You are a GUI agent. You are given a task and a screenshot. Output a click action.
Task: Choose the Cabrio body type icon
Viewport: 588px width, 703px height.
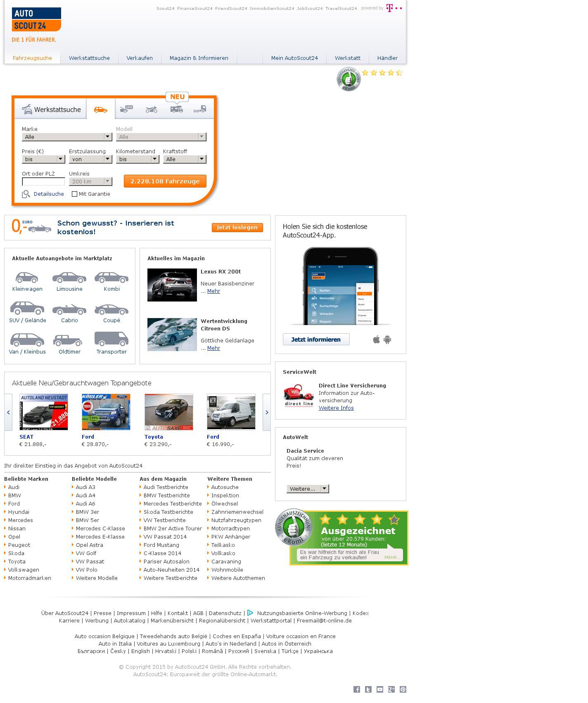click(x=69, y=309)
